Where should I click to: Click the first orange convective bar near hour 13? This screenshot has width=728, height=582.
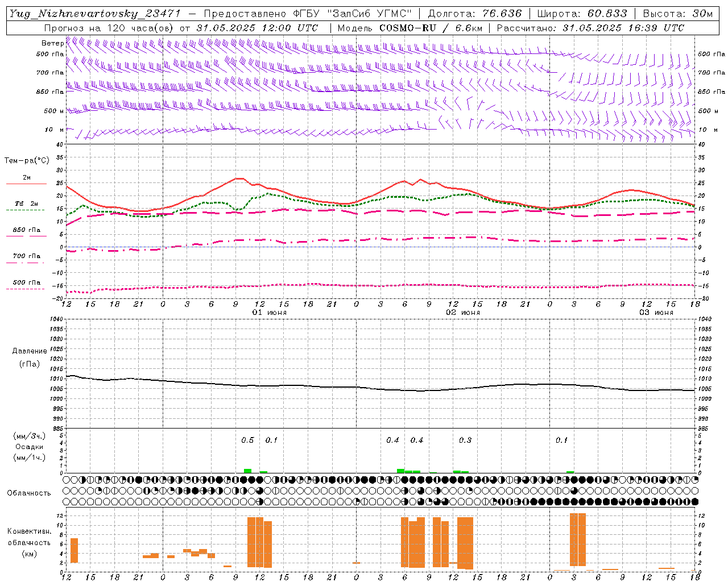(74, 550)
